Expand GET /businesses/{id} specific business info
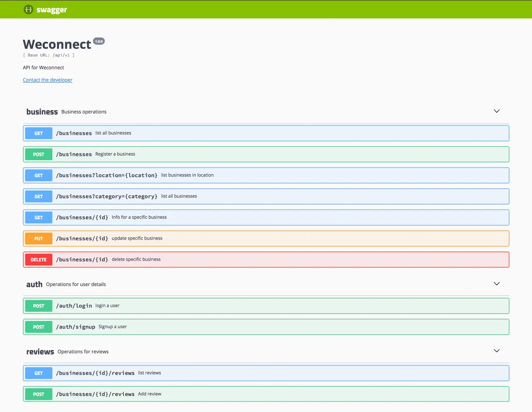 coord(266,217)
